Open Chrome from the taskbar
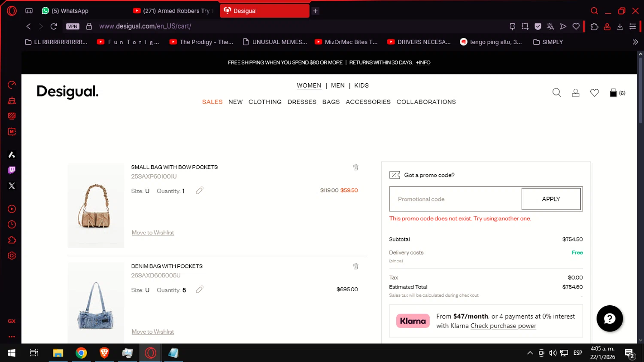644x362 pixels. (x=81, y=353)
